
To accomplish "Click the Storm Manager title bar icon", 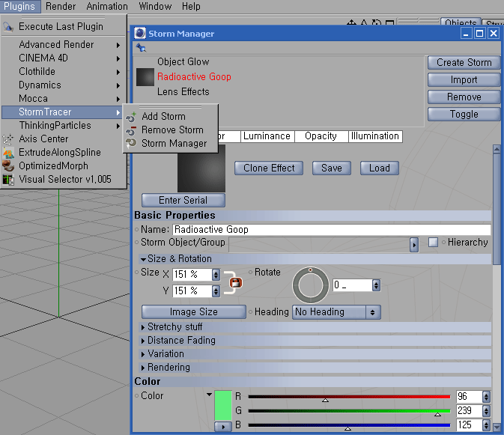I will [x=140, y=33].
